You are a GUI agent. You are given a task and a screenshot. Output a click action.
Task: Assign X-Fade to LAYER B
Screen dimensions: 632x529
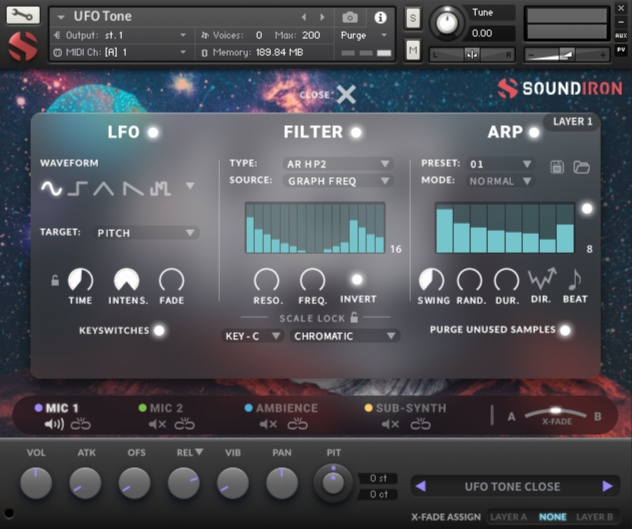pos(594,517)
